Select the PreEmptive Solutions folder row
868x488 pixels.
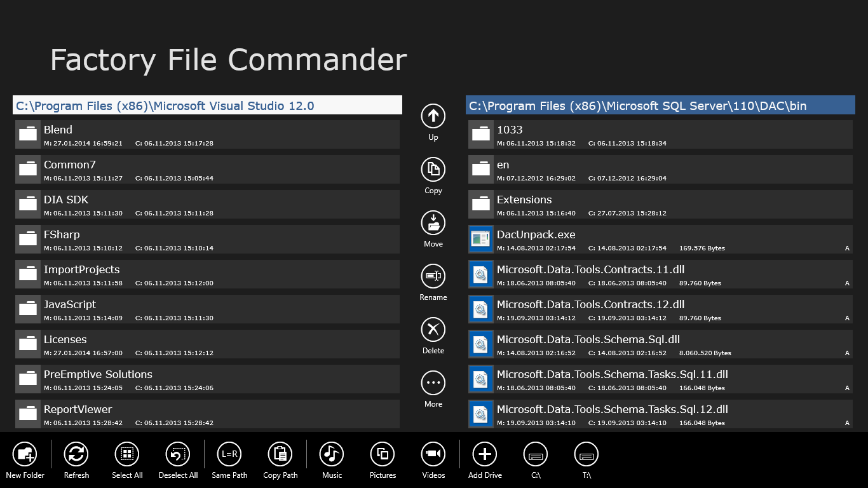point(207,379)
